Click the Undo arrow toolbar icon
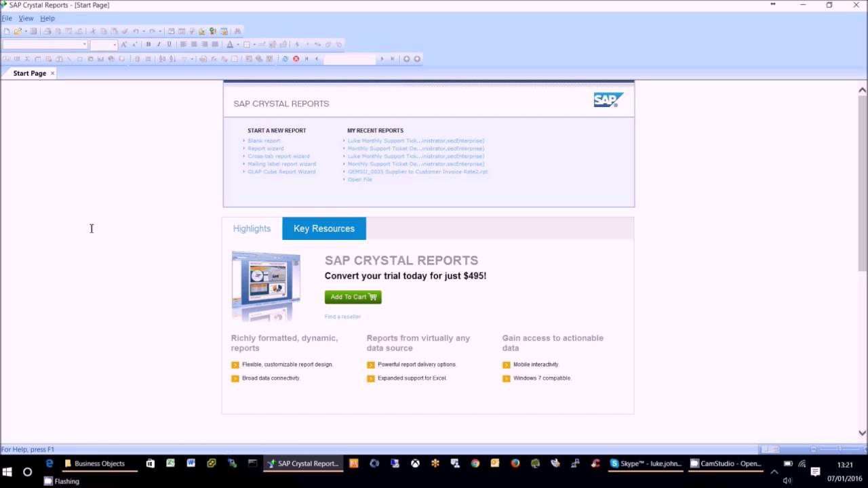The width and height of the screenshot is (868, 488). tap(136, 31)
